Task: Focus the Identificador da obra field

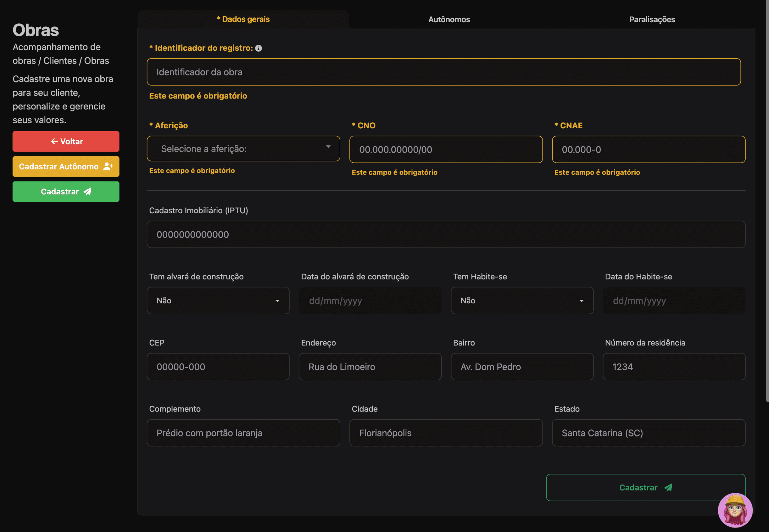Action: (443, 72)
